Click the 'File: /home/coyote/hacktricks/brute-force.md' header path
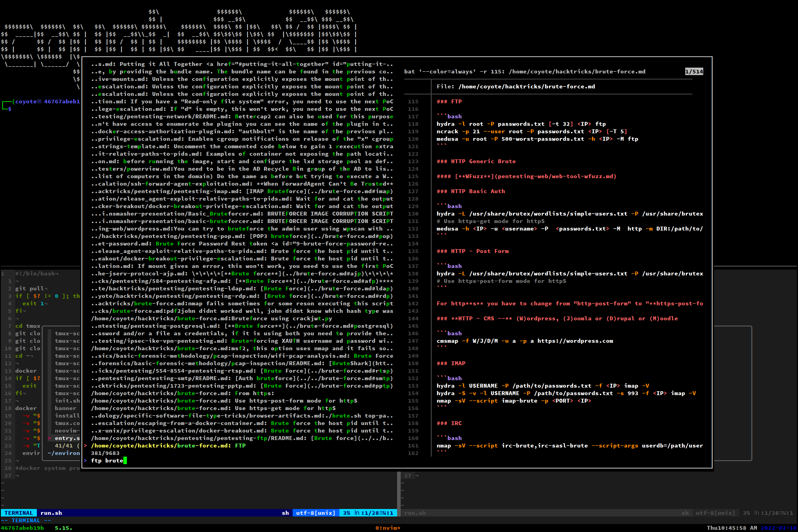This screenshot has width=798, height=532. [x=516, y=86]
